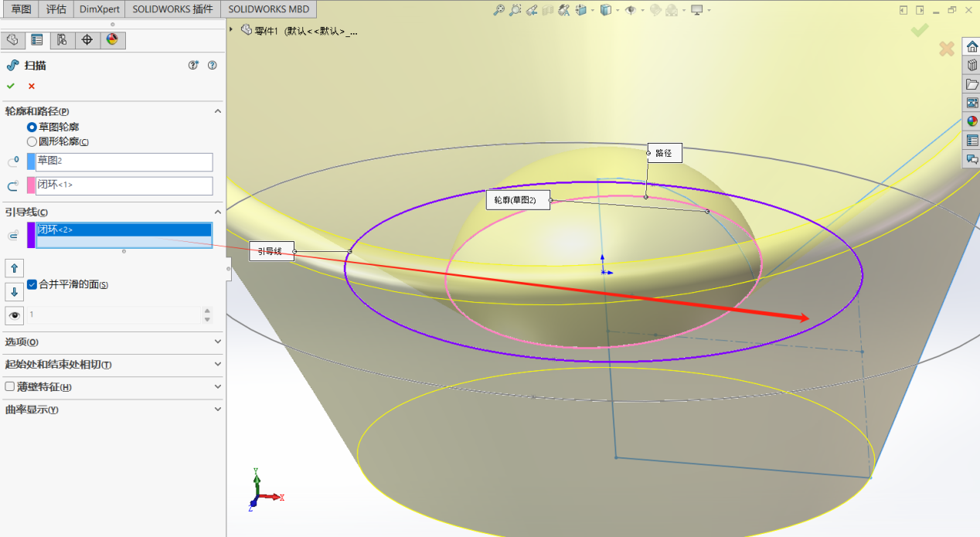Image resolution: width=980 pixels, height=537 pixels.
Task: Switch to the 评估 tab
Action: pos(56,9)
